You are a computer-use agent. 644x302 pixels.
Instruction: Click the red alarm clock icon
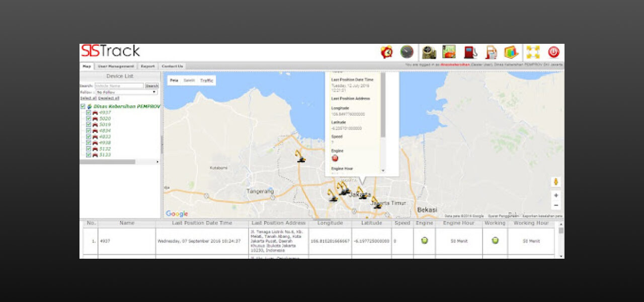click(386, 52)
